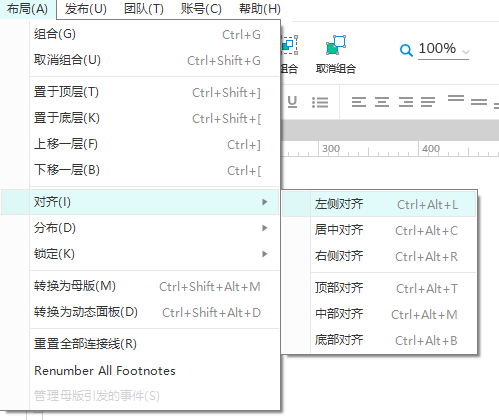The width and height of the screenshot is (499, 420).
Task: Set vertical text align top
Action: coord(456,98)
